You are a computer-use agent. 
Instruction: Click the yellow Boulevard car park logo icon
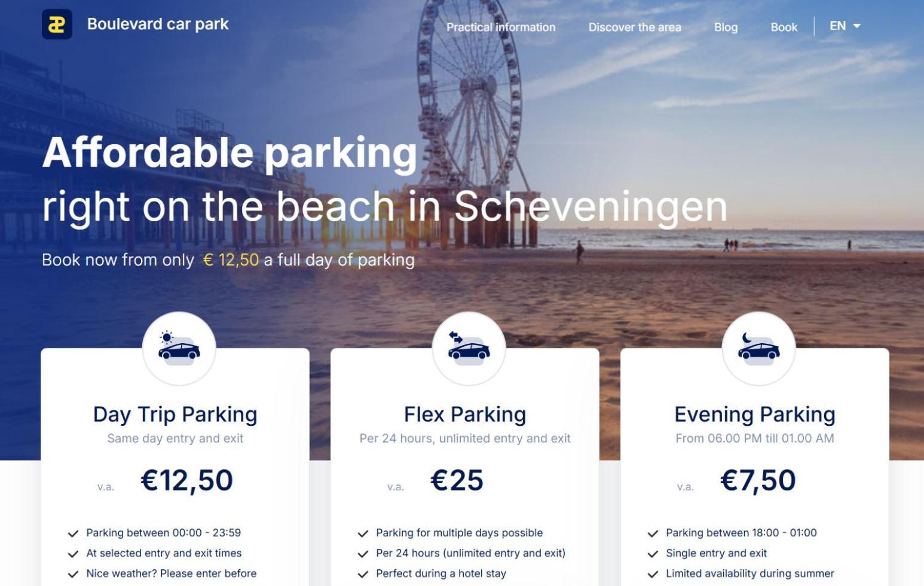(x=57, y=25)
